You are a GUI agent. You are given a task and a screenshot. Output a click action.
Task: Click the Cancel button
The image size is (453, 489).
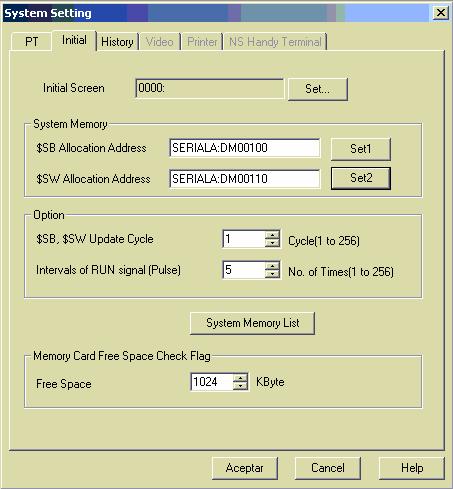[x=328, y=468]
